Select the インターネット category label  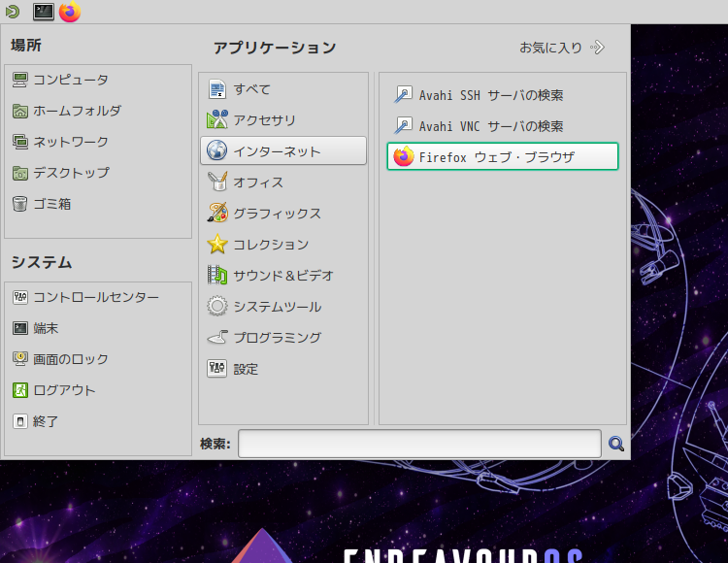coord(278,151)
